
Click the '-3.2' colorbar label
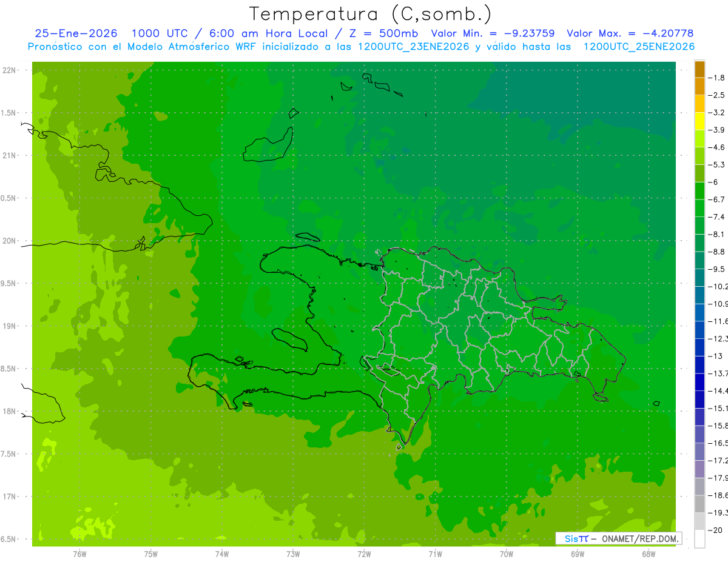tap(716, 113)
